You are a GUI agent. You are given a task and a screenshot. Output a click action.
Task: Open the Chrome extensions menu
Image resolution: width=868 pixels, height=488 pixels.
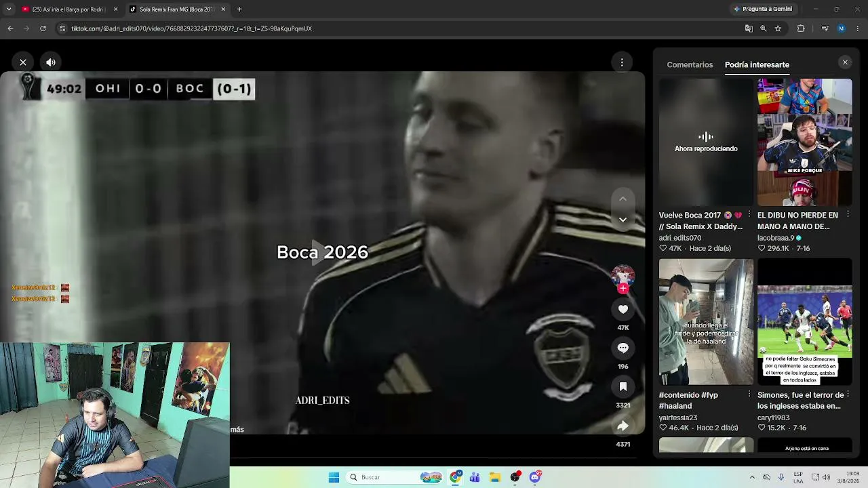point(801,28)
